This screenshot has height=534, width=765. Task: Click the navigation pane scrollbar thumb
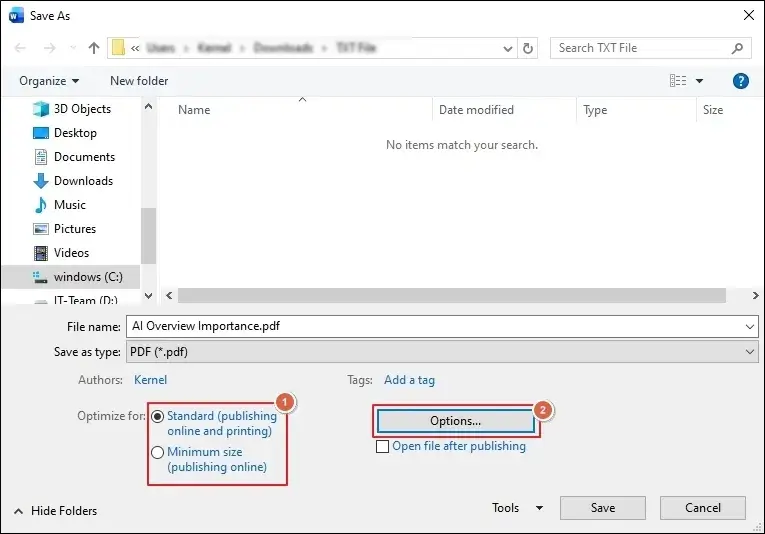148,236
